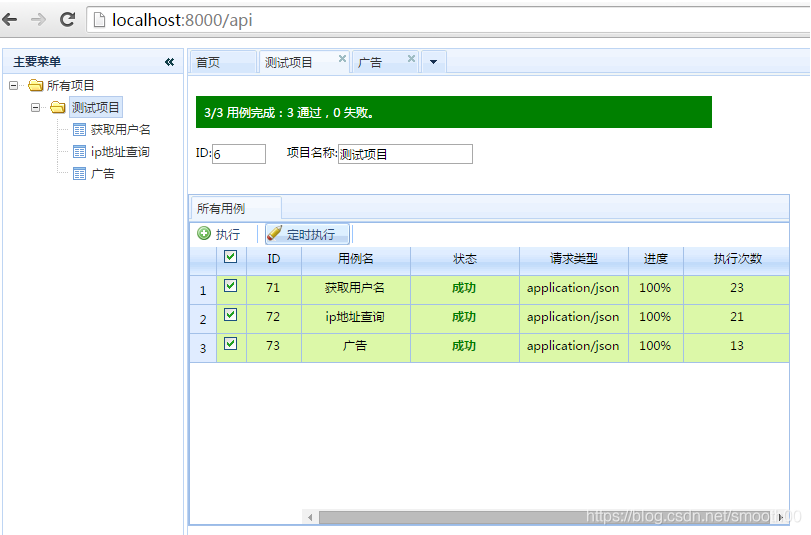Click the table icon beside 获取用户名
The height and width of the screenshot is (535, 811).
click(79, 129)
